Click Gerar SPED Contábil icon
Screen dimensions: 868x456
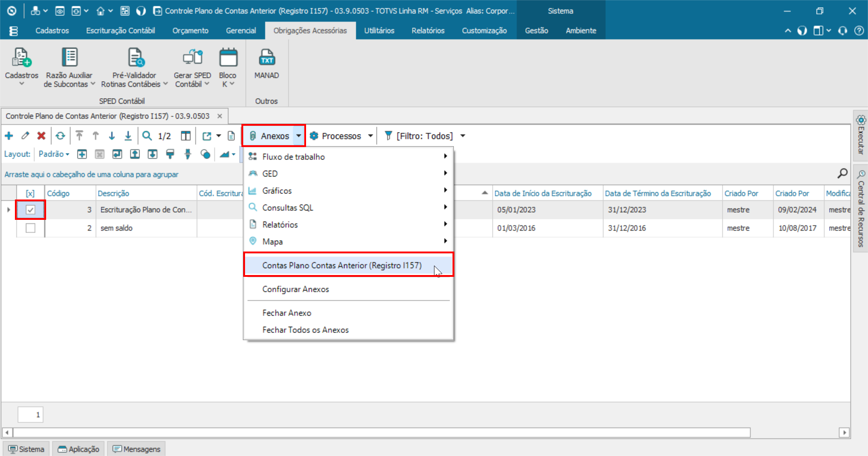point(193,58)
